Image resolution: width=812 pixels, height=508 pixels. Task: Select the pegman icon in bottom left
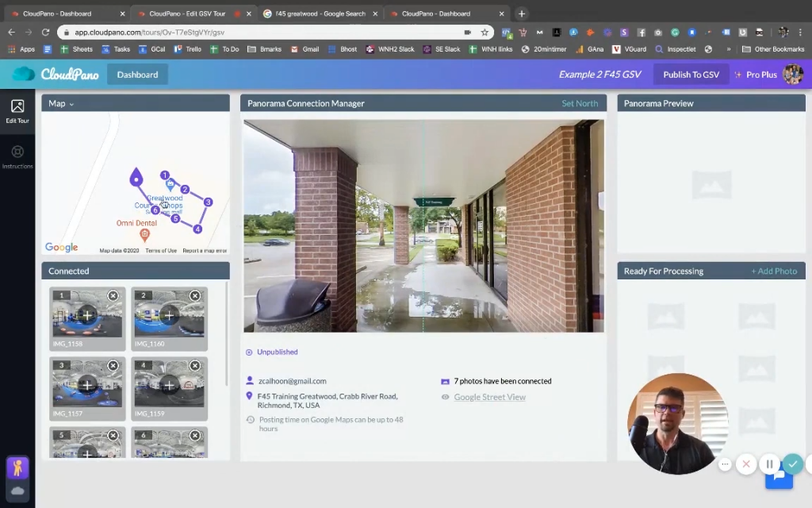17,468
